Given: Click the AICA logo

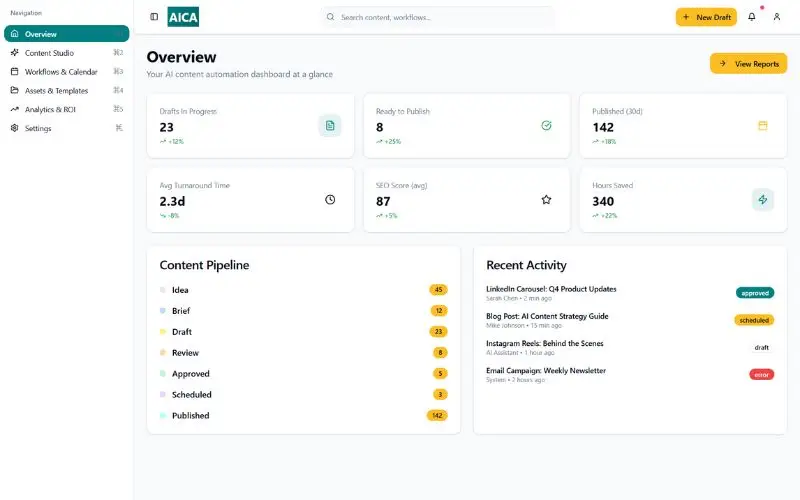Looking at the screenshot, I should 183,17.
